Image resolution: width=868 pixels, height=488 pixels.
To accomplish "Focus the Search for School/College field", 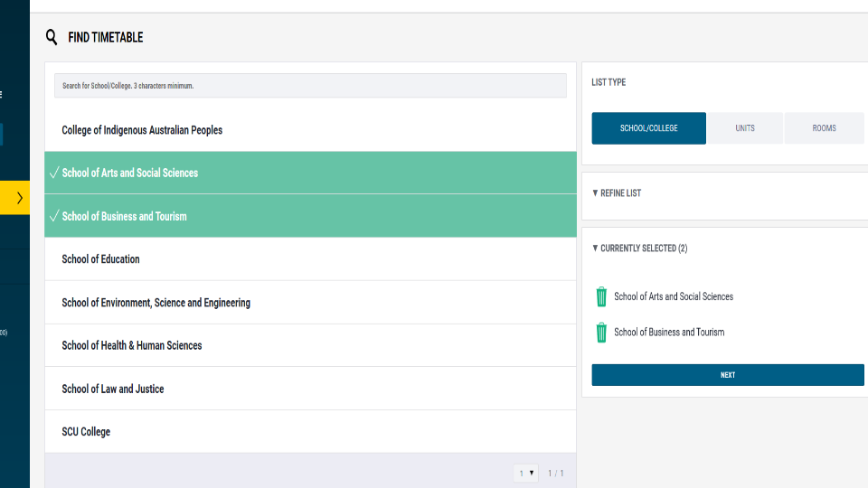I will coord(310,86).
